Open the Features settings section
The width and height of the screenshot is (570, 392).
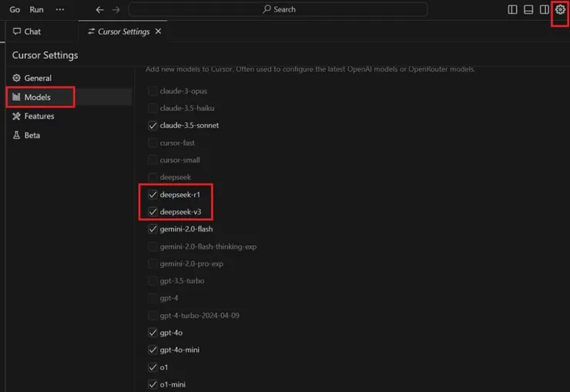pos(69,116)
